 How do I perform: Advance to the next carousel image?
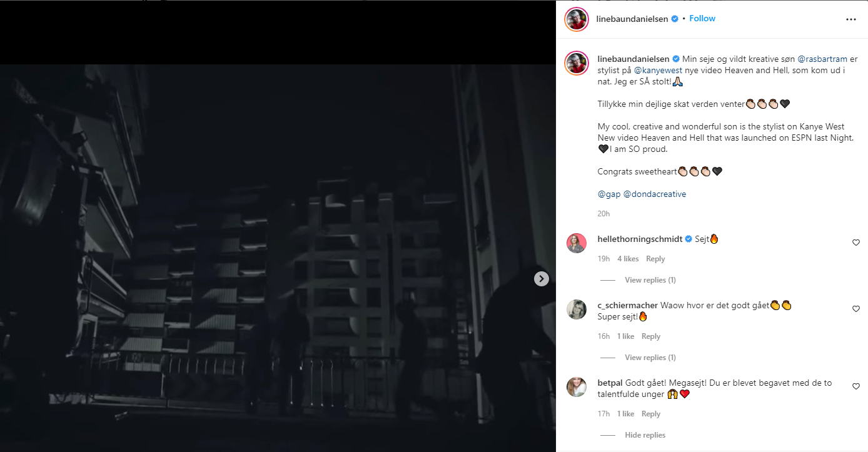[x=542, y=279]
